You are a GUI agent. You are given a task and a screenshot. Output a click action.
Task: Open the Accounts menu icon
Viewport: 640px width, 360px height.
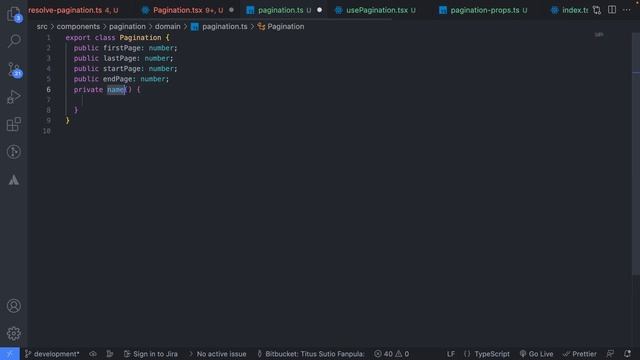pyautogui.click(x=13, y=306)
